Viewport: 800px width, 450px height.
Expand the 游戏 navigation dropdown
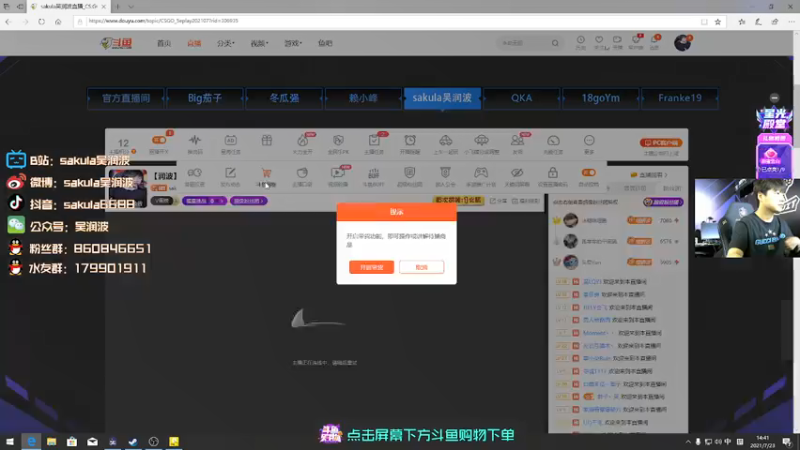tap(293, 43)
